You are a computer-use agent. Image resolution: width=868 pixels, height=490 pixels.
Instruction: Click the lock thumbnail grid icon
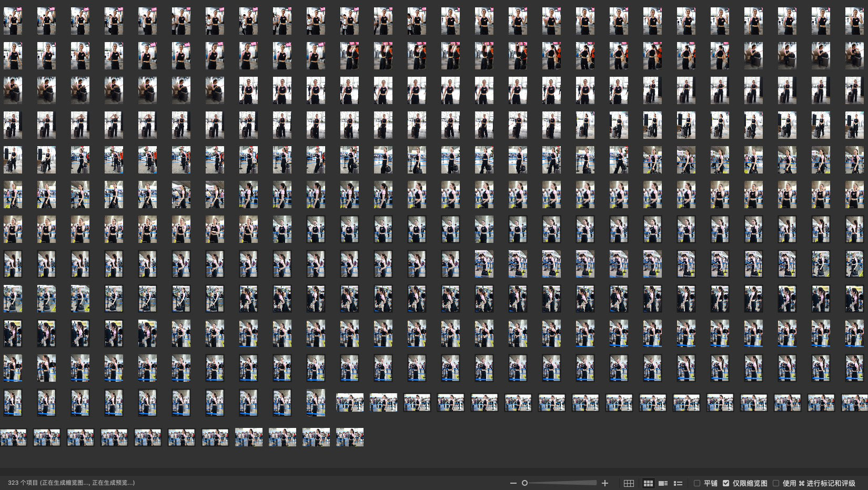tap(629, 483)
